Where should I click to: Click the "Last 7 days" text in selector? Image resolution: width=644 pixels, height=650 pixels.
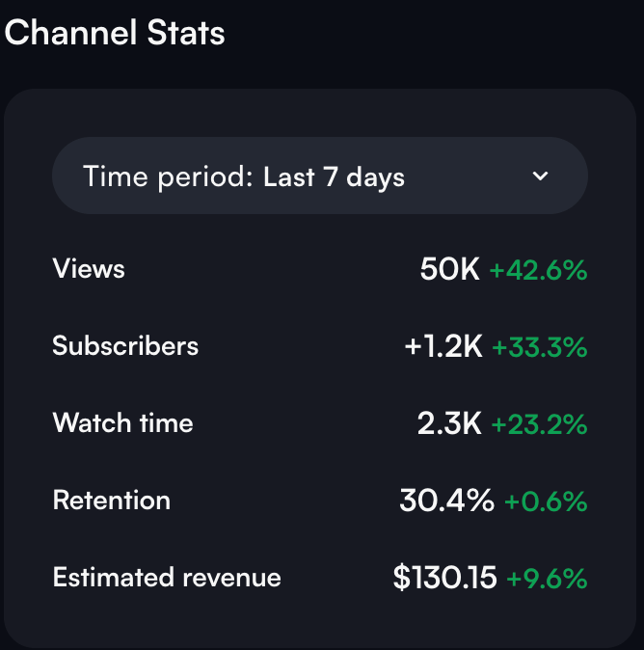click(334, 177)
